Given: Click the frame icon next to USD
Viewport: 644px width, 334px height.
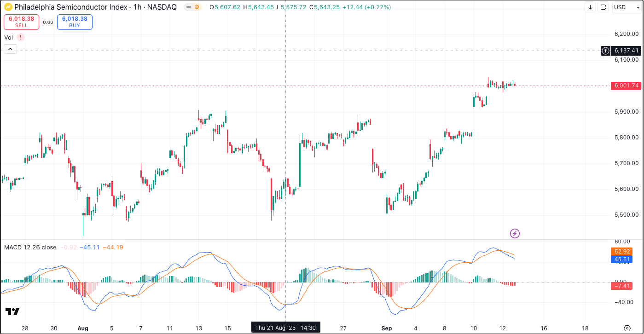Looking at the screenshot, I should click(x=603, y=7).
